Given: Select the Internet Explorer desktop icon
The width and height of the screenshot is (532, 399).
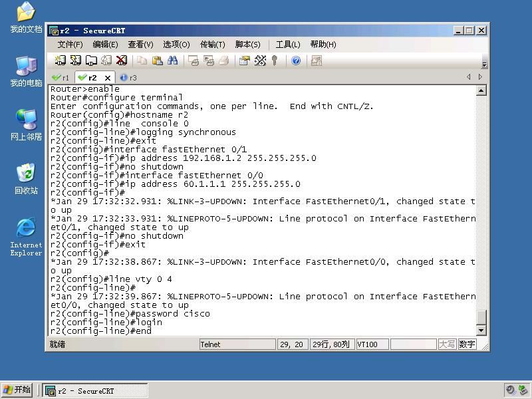Looking at the screenshot, I should pos(26,237).
